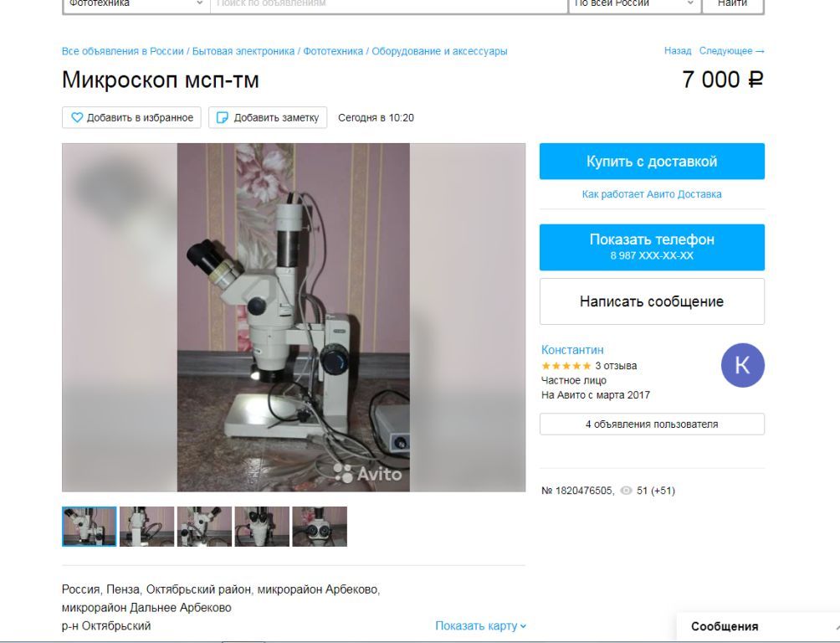Open seller profile link Константин
Viewport: 840px width, 643px height.
[572, 350]
